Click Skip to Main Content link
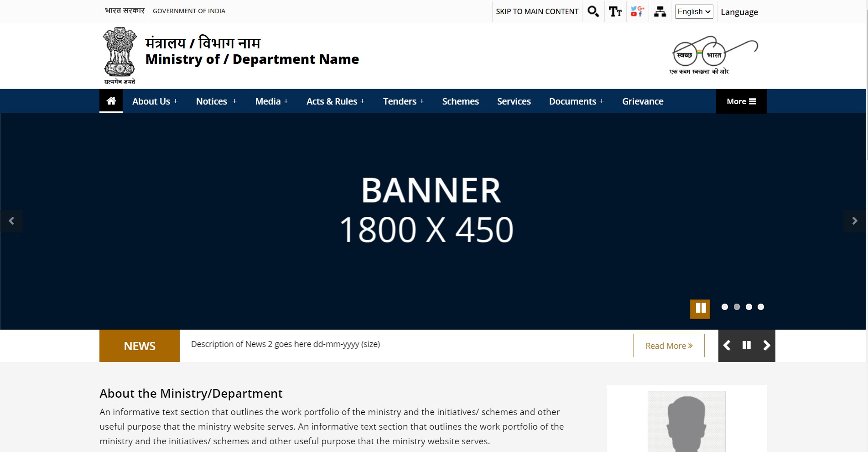This screenshot has height=452, width=868. click(537, 11)
